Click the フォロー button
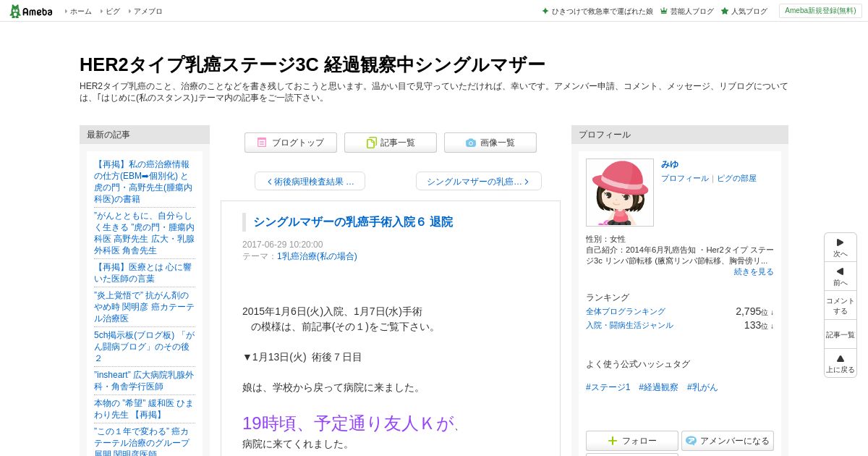Image resolution: width=868 pixels, height=456 pixels. click(632, 441)
